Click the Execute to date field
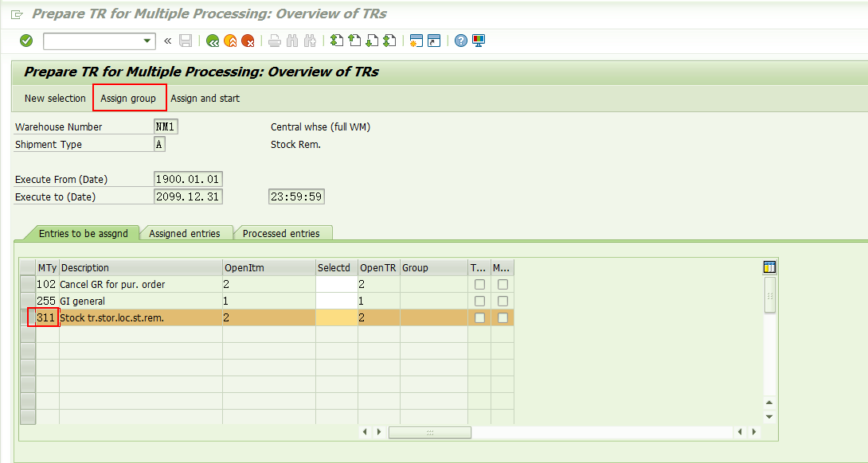868x463 pixels. pos(188,196)
